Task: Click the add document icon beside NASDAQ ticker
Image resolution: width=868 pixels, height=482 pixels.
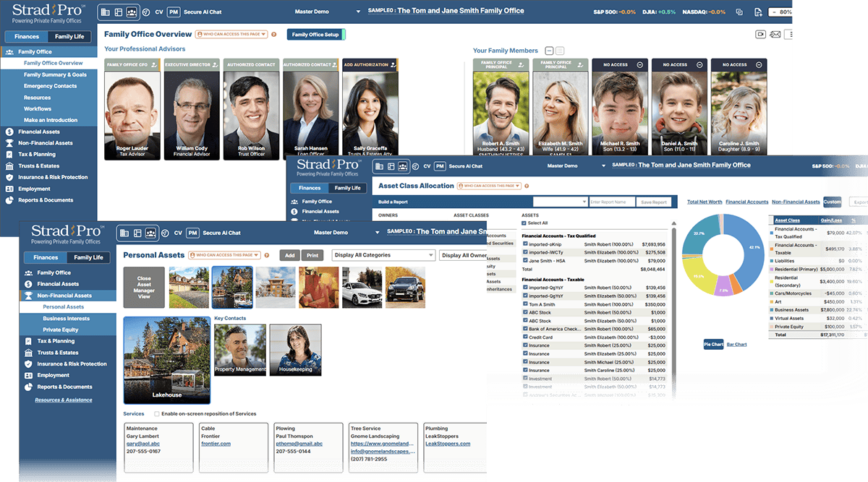Action: click(x=758, y=12)
